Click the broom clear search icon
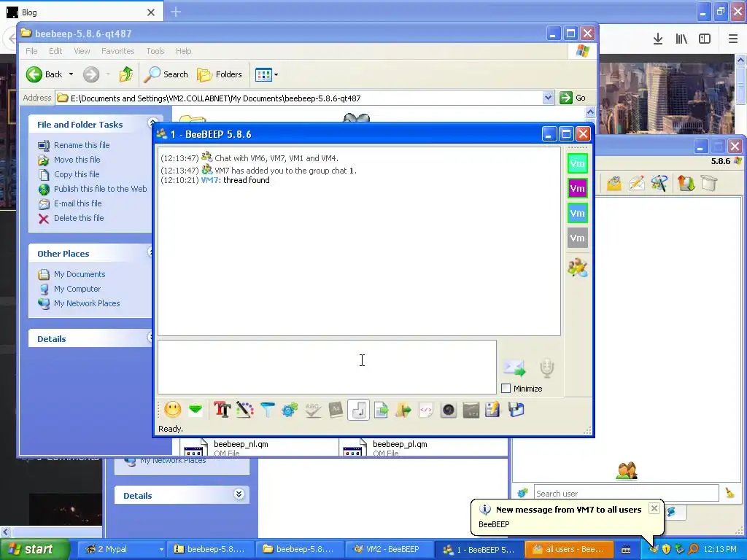 [729, 493]
